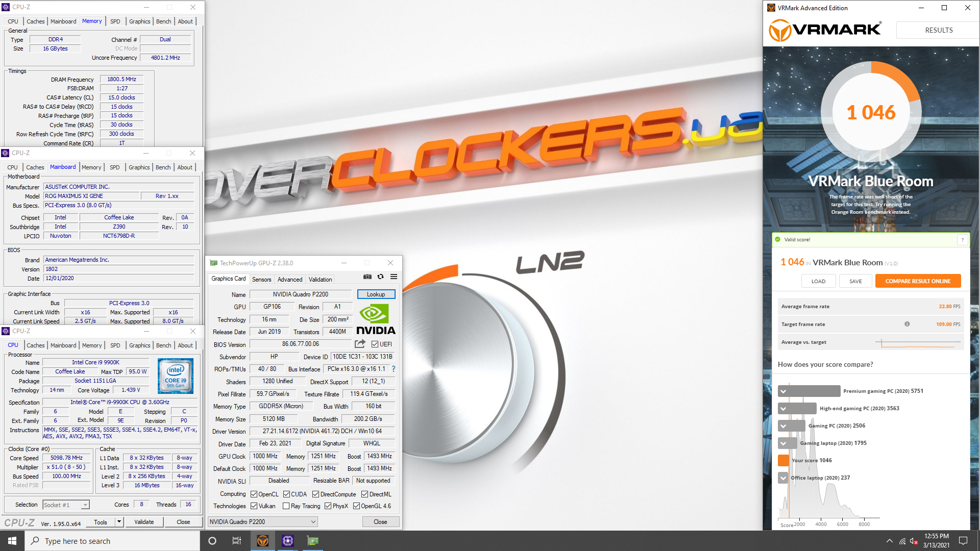Toggle the CUDA checkbox
Viewport: 980px width, 551px height.
pyautogui.click(x=287, y=494)
